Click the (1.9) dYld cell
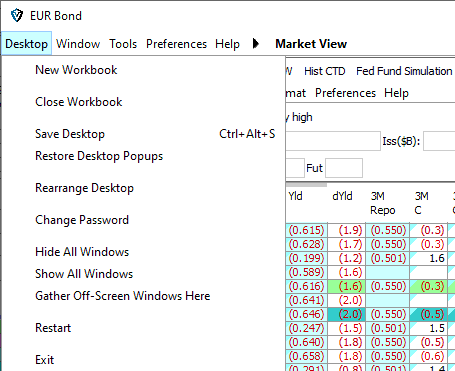The height and width of the screenshot is (371, 455). point(347,230)
